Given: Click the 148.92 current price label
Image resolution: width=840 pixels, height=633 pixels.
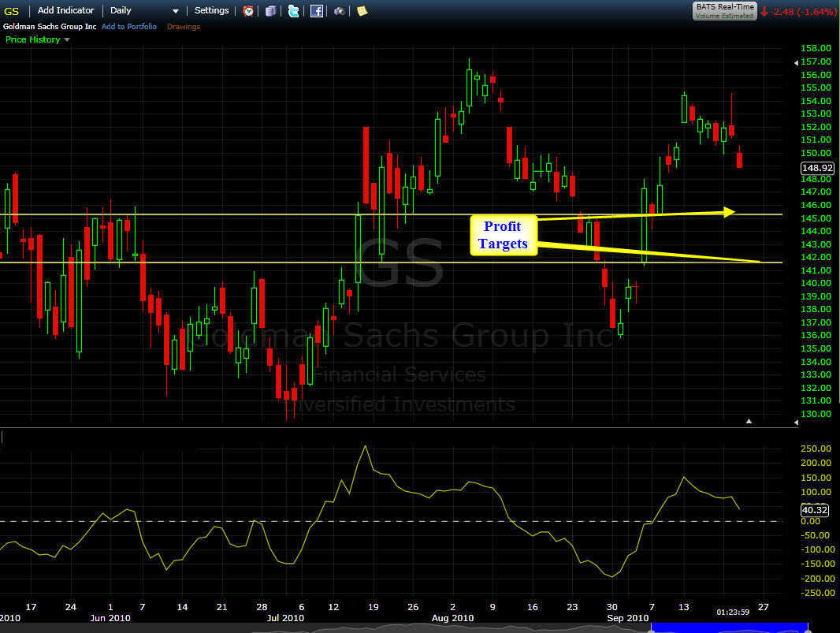Looking at the screenshot, I should (x=817, y=168).
